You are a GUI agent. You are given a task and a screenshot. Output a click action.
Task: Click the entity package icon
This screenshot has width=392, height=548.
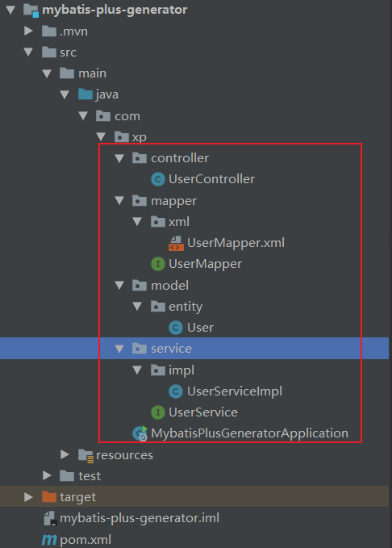(x=157, y=307)
